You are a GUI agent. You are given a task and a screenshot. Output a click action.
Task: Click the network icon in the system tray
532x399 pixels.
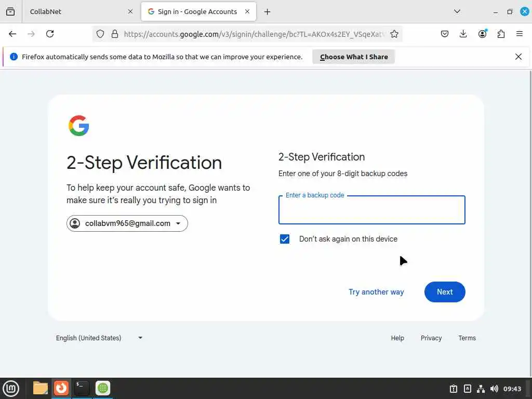481,389
